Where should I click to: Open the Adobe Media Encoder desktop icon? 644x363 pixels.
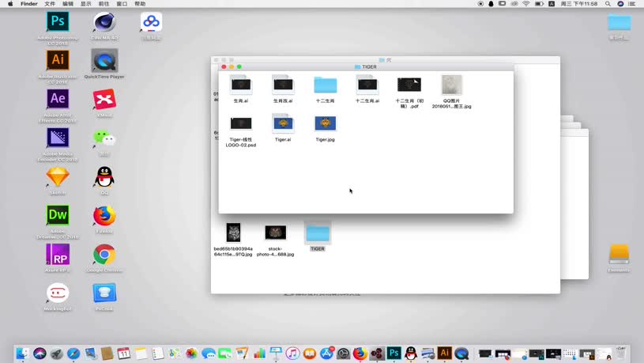[58, 138]
